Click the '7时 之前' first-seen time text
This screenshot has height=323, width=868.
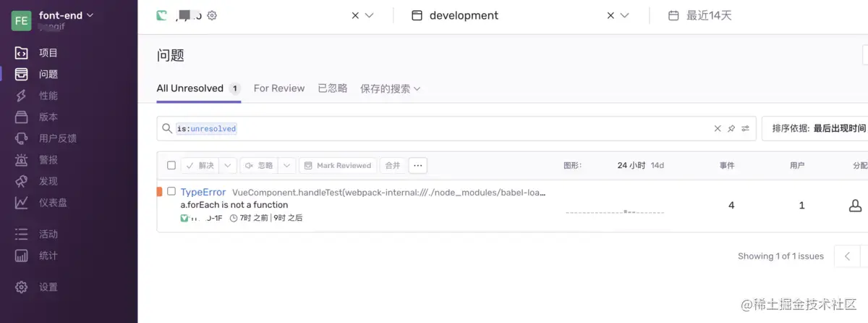[255, 217]
